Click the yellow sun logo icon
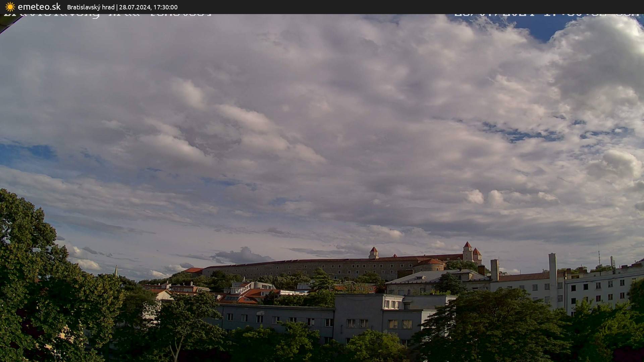This screenshot has width=644, height=362. click(10, 7)
